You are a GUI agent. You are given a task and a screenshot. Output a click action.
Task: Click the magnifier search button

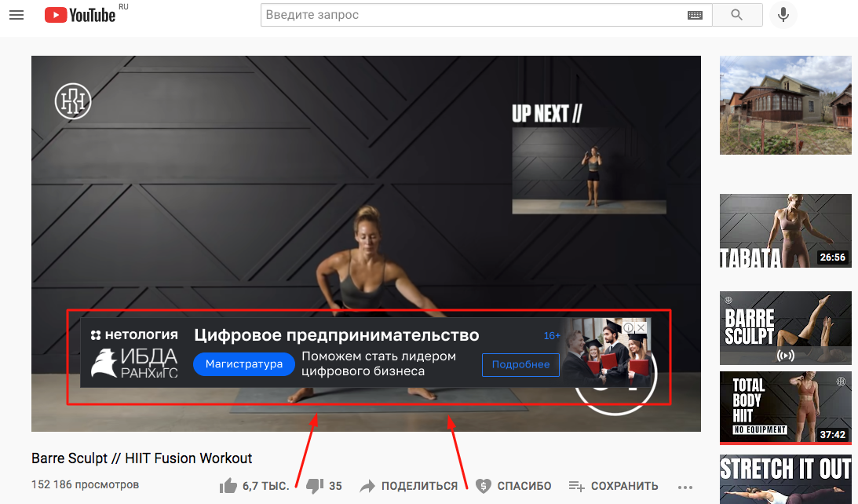(x=737, y=15)
